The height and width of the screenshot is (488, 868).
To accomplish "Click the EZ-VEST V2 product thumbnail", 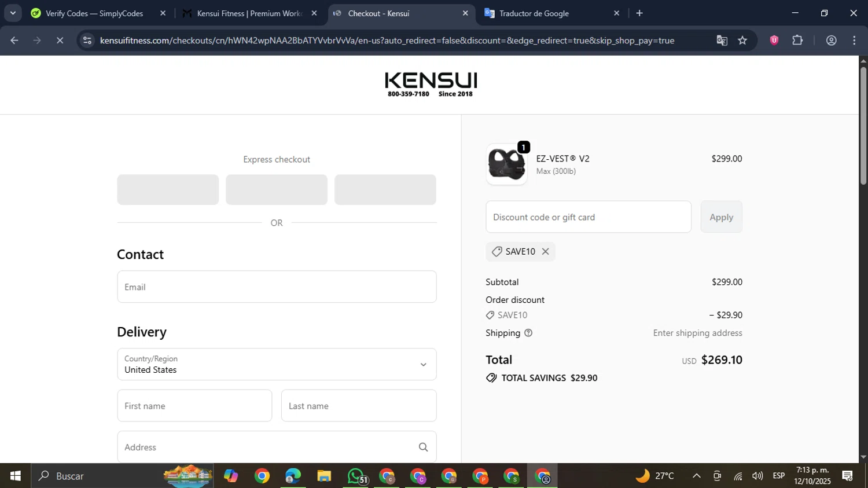I will pyautogui.click(x=506, y=164).
